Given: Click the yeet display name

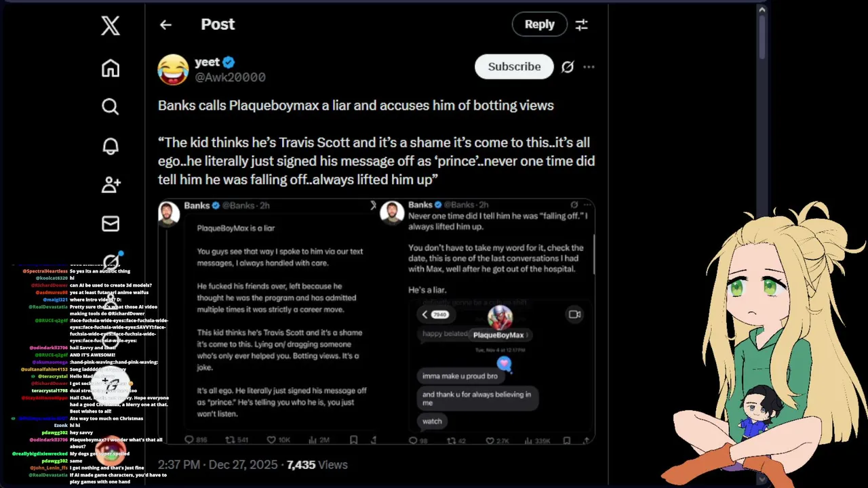Looking at the screenshot, I should pyautogui.click(x=207, y=62).
